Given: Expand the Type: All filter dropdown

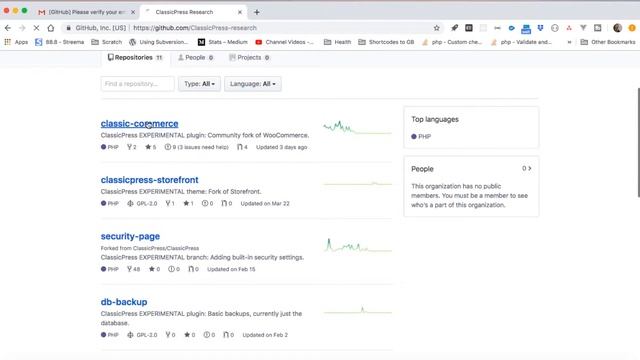Looking at the screenshot, I should (199, 84).
